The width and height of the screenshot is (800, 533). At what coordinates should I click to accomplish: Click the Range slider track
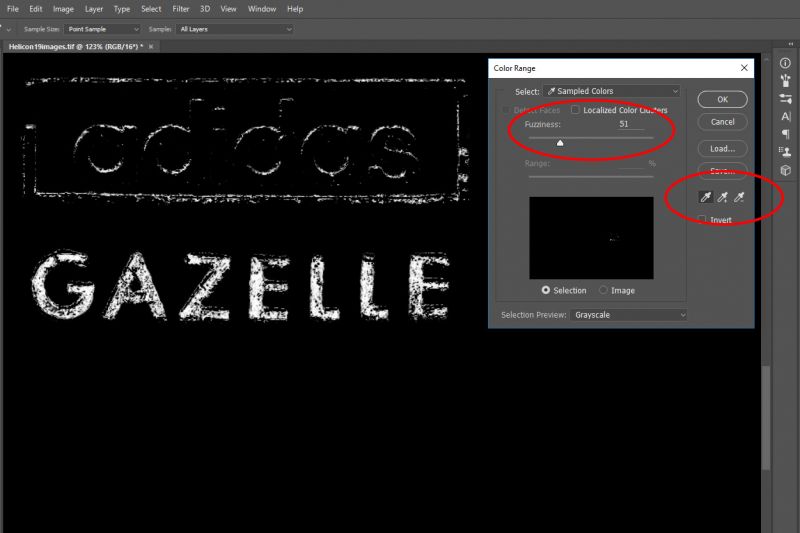coord(591,176)
